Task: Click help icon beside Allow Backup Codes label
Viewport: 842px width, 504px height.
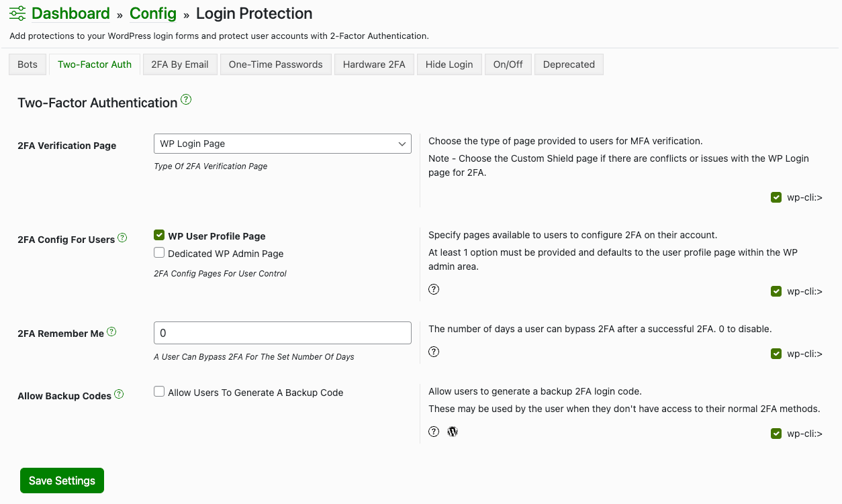Action: click(x=119, y=394)
